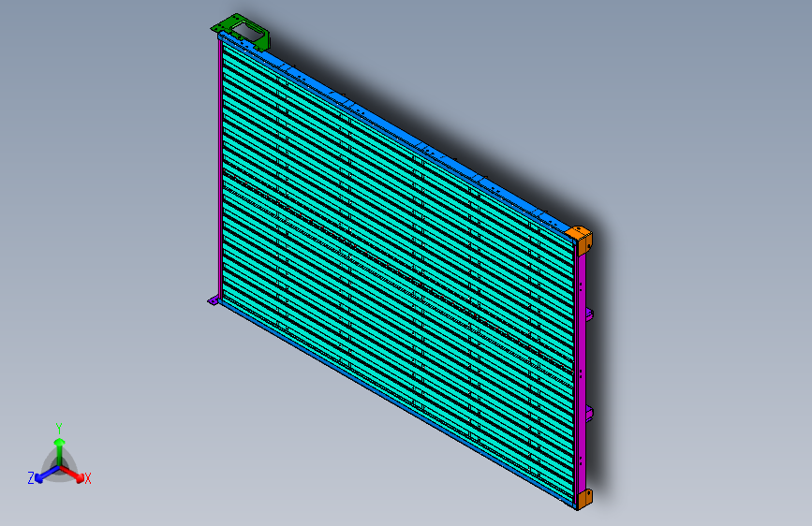Select the upper orange corner bracket

[x=580, y=240]
